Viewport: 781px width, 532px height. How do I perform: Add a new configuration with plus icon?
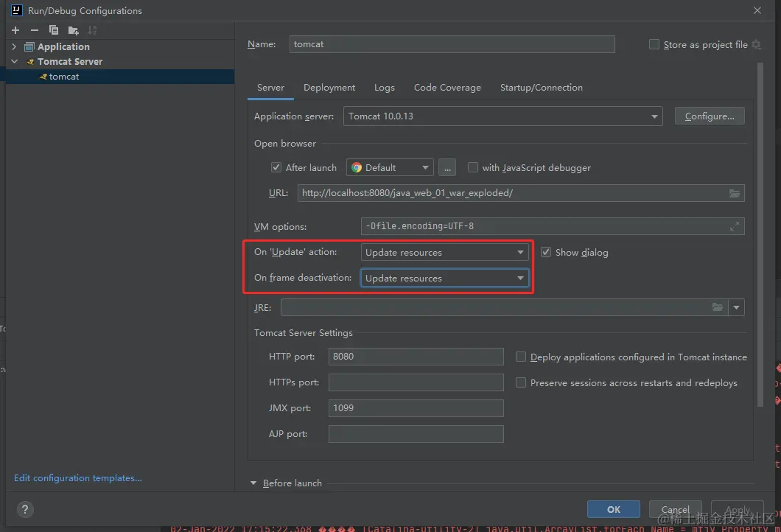[x=15, y=30]
